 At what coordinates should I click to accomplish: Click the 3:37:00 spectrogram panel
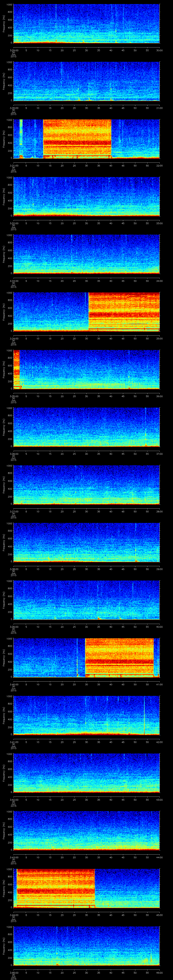[86, 484]
